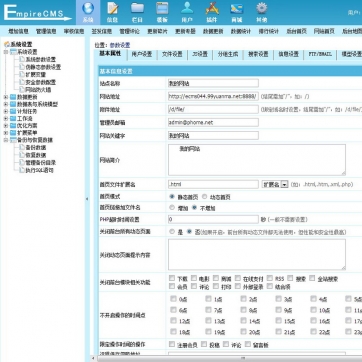The width and height of the screenshot is (362, 362).
Task: Check the 留言板 checkbox
Action: click(248, 344)
